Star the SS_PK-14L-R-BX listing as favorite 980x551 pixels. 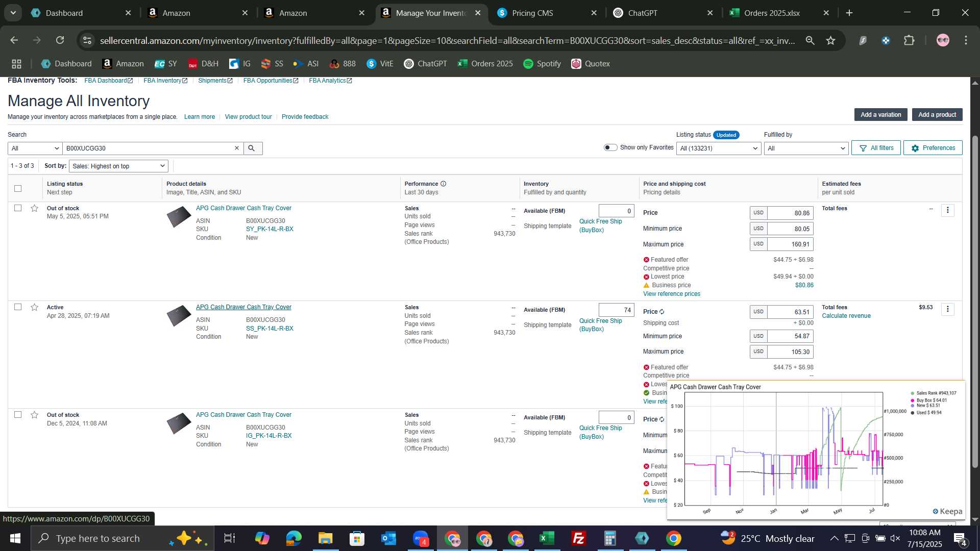(35, 307)
